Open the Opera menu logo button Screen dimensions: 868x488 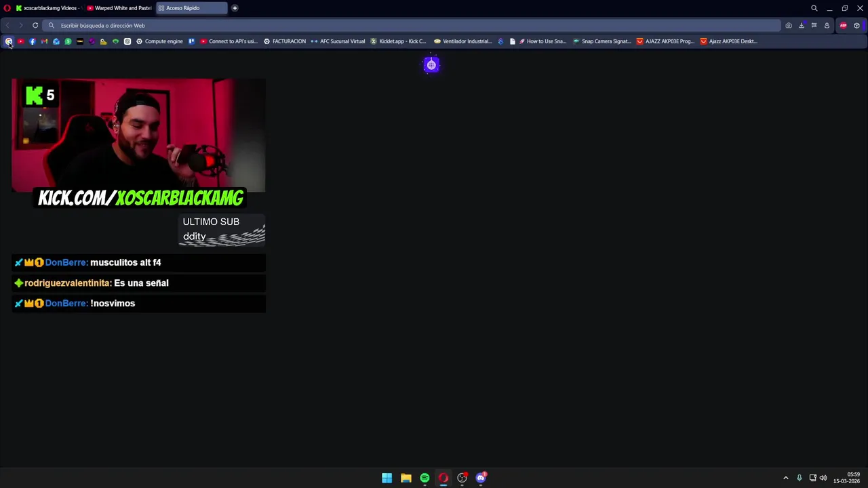coord(7,8)
